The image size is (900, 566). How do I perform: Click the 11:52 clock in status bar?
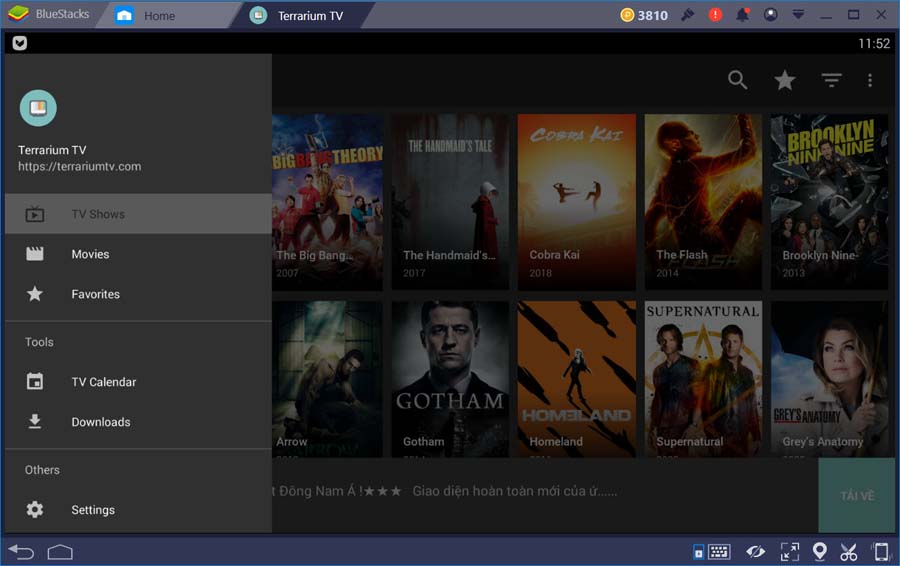(x=874, y=44)
